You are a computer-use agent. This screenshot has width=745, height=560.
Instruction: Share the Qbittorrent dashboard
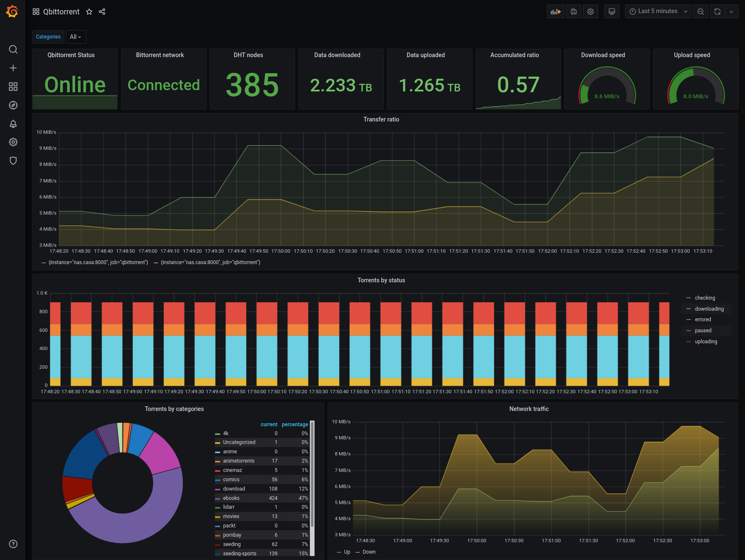point(102,12)
